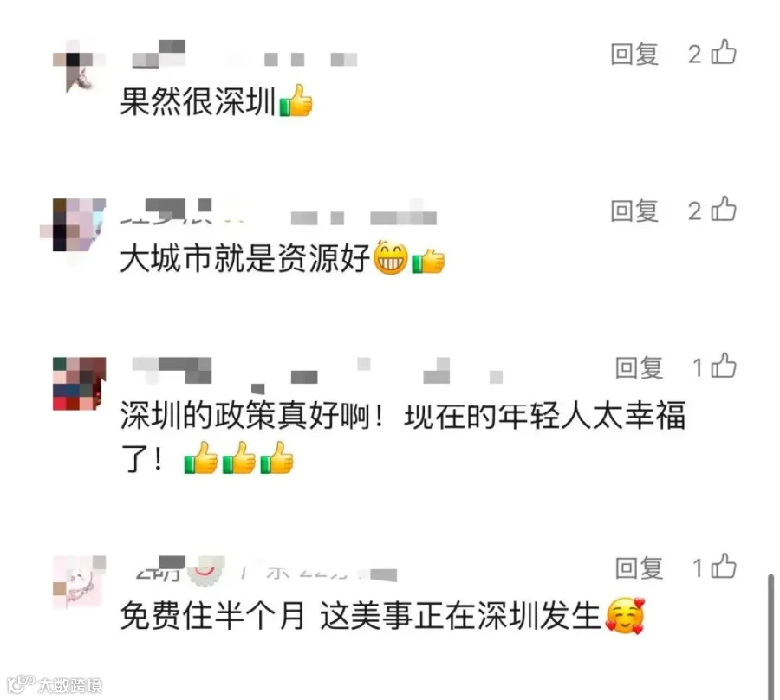Like the comment about 深圳的政策真好
Screen dimensions: 780x700
[x=724, y=366]
